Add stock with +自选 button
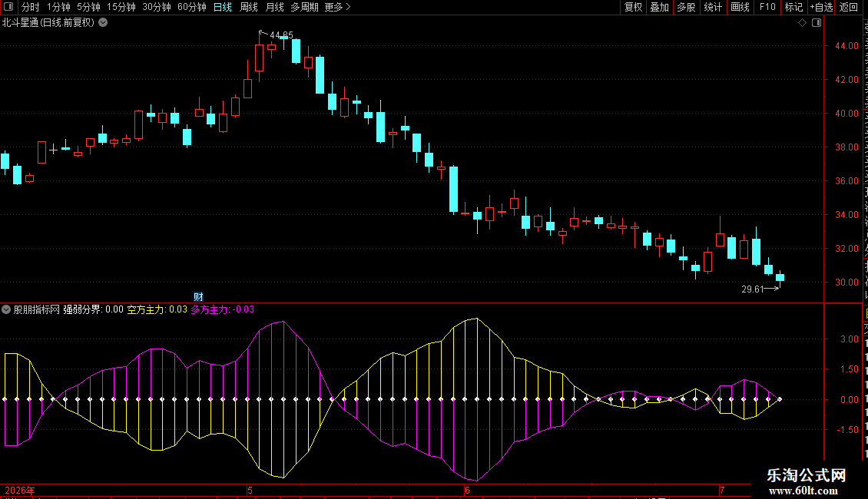Image resolution: width=868 pixels, height=499 pixels. 821,7
